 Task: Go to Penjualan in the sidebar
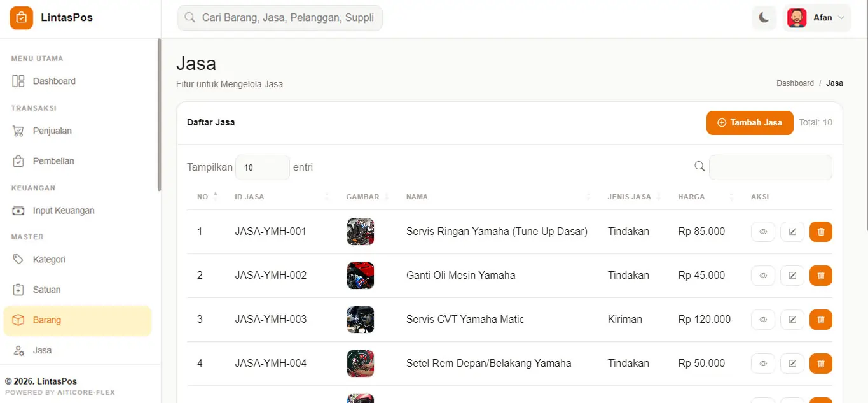52,131
